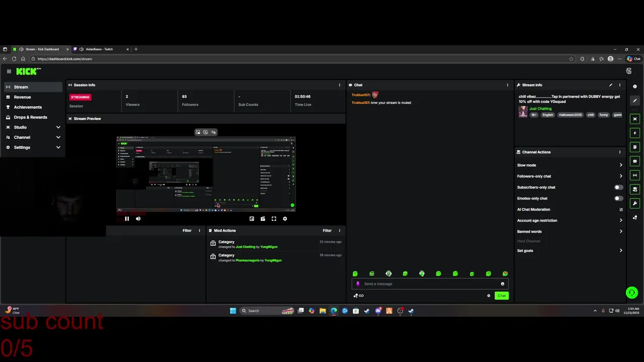644x362 pixels.
Task: Select broadcast signal icon in right toolbar
Action: tap(635, 175)
